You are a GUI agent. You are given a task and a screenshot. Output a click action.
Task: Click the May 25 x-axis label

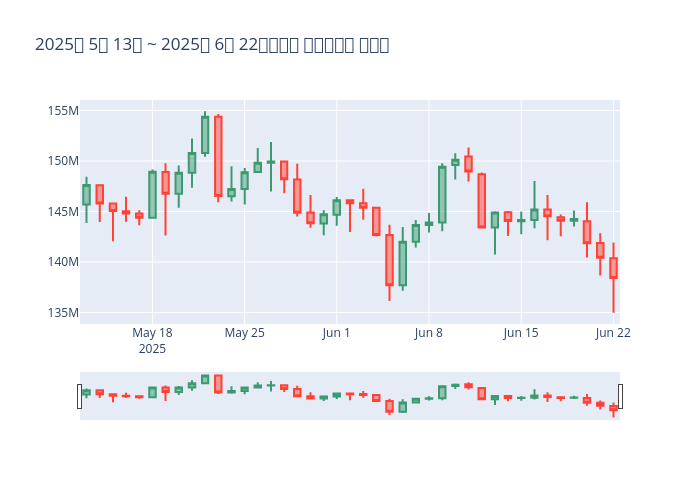pyautogui.click(x=244, y=333)
